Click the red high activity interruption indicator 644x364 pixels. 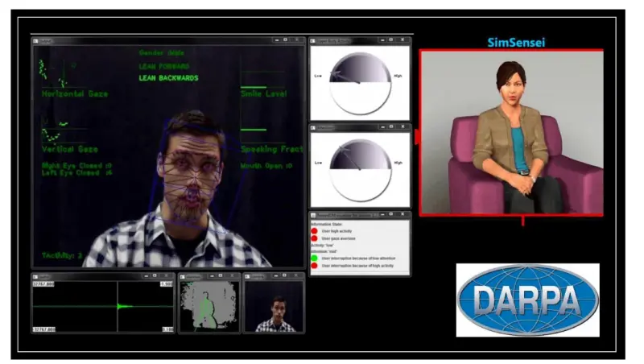point(314,266)
